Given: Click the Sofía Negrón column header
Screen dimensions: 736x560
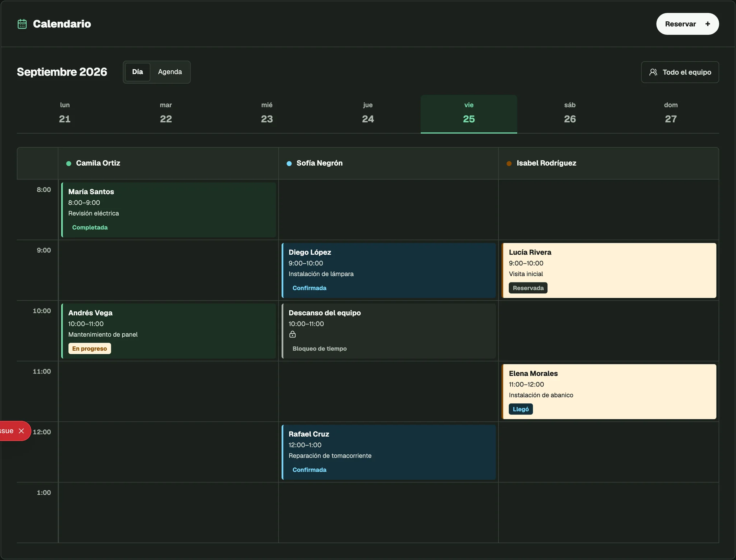Looking at the screenshot, I should coord(389,163).
